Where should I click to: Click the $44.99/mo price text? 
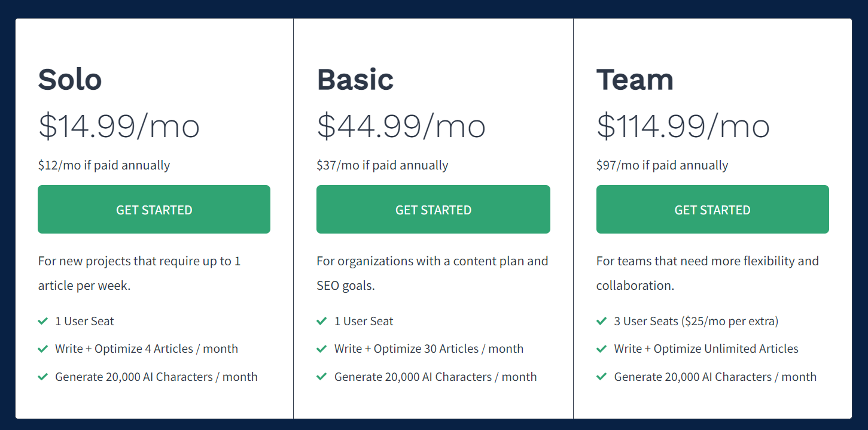[x=401, y=126]
